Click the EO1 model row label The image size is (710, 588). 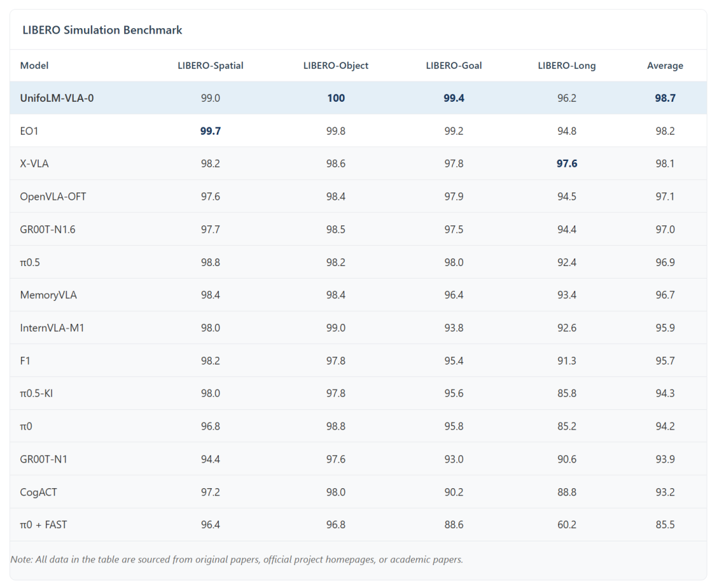[x=30, y=131]
